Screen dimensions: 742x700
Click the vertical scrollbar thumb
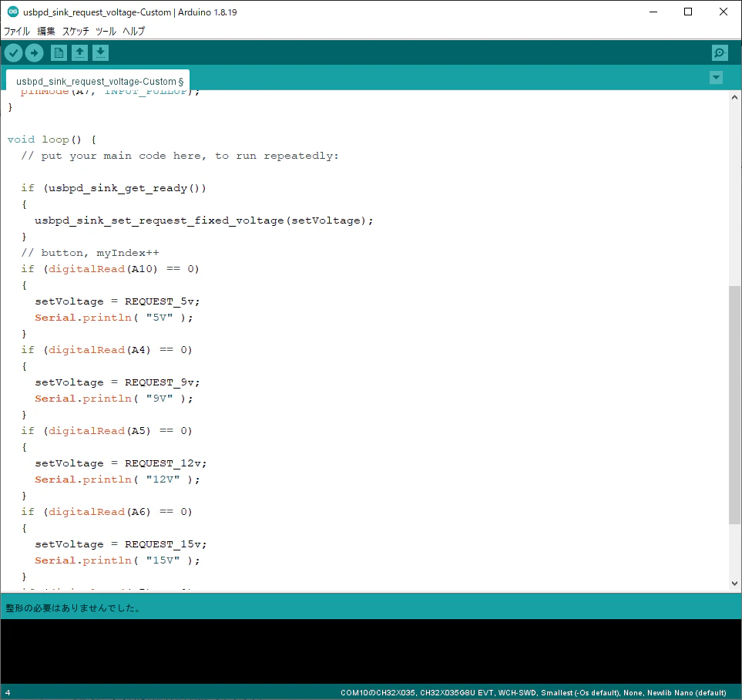point(734,405)
